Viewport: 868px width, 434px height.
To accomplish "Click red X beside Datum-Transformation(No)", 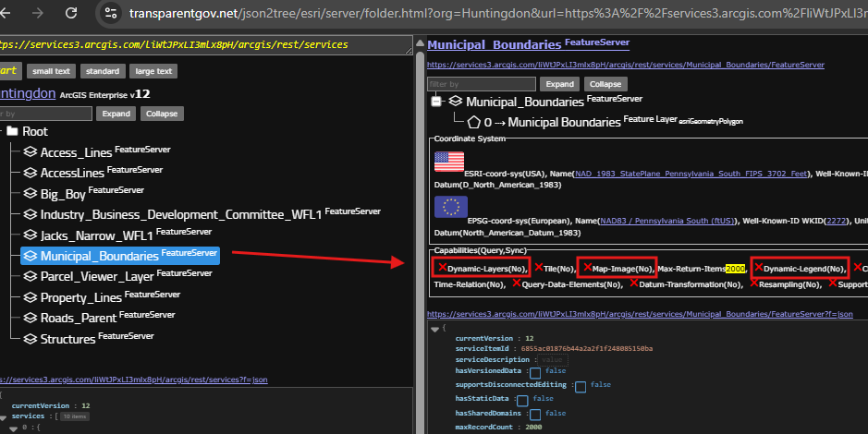I will (634, 283).
